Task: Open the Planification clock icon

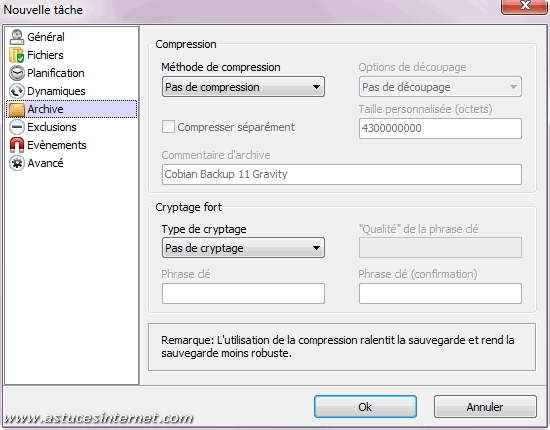Action: click(16, 73)
